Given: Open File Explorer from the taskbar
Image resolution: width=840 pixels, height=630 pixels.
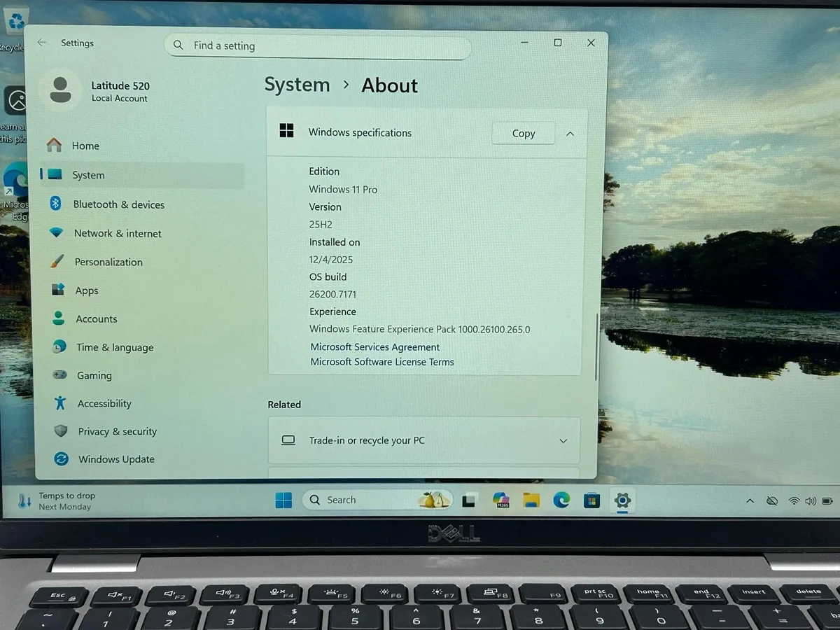Looking at the screenshot, I should coord(531,500).
